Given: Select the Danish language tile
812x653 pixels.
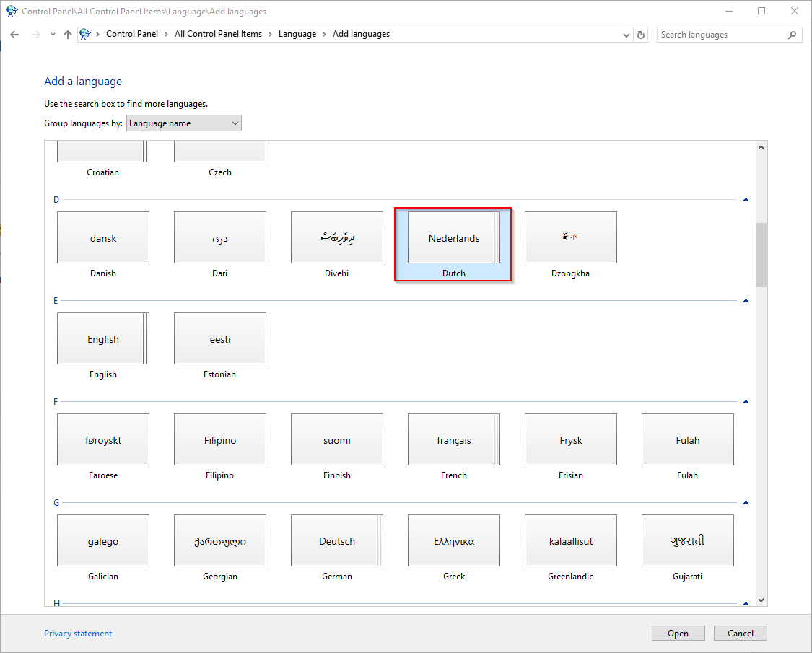Looking at the screenshot, I should [x=103, y=238].
